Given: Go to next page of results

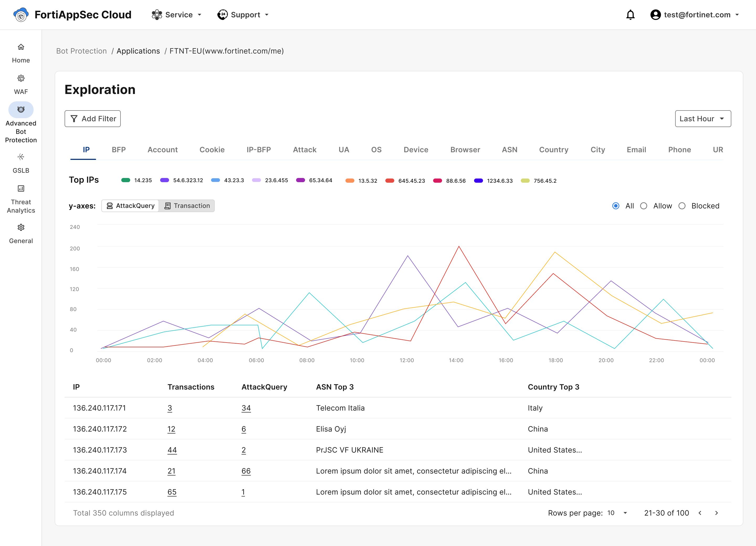Looking at the screenshot, I should pyautogui.click(x=716, y=513).
